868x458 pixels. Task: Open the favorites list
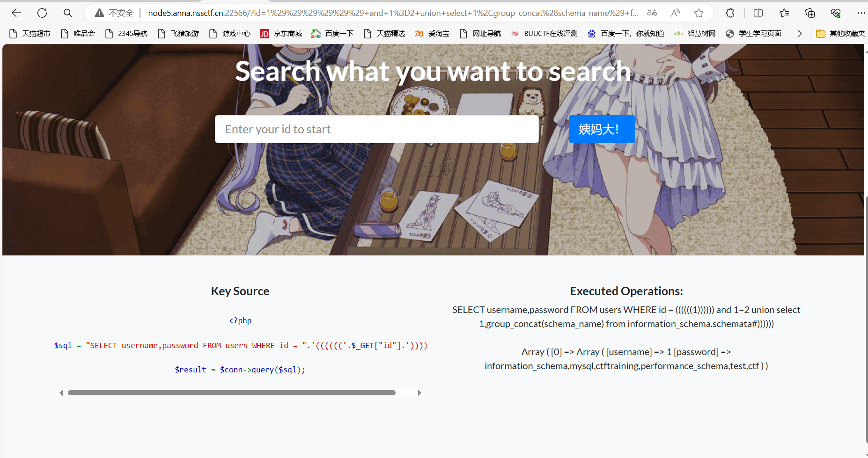(x=784, y=13)
